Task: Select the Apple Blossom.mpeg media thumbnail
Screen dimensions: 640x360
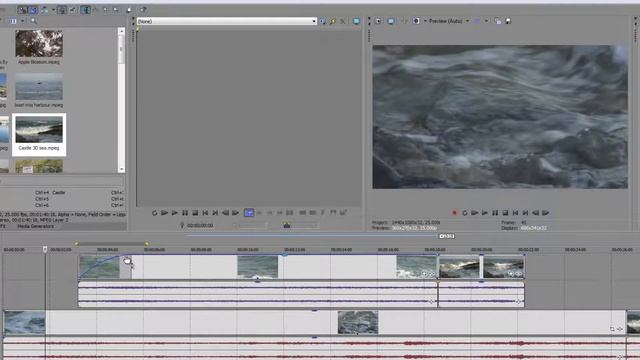Action: [39, 43]
